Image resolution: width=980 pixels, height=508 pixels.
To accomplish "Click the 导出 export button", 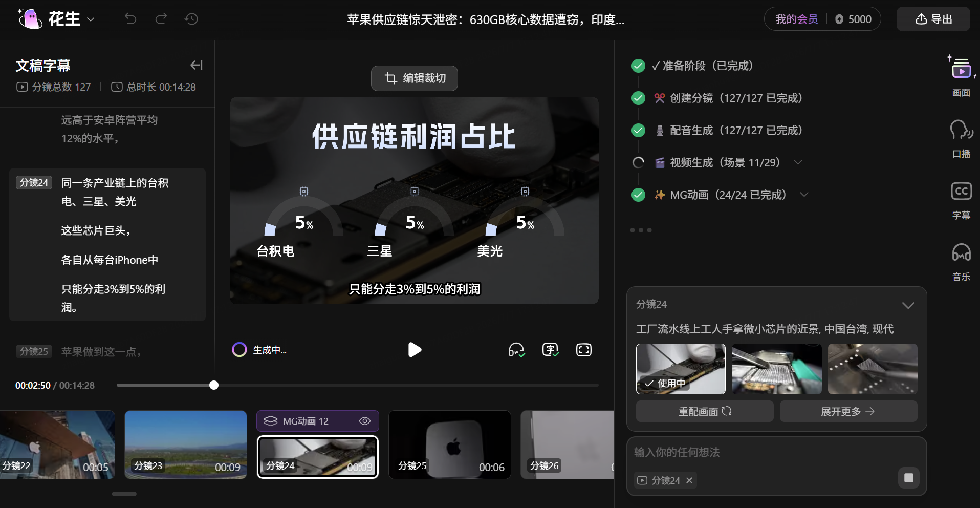I will tap(933, 19).
